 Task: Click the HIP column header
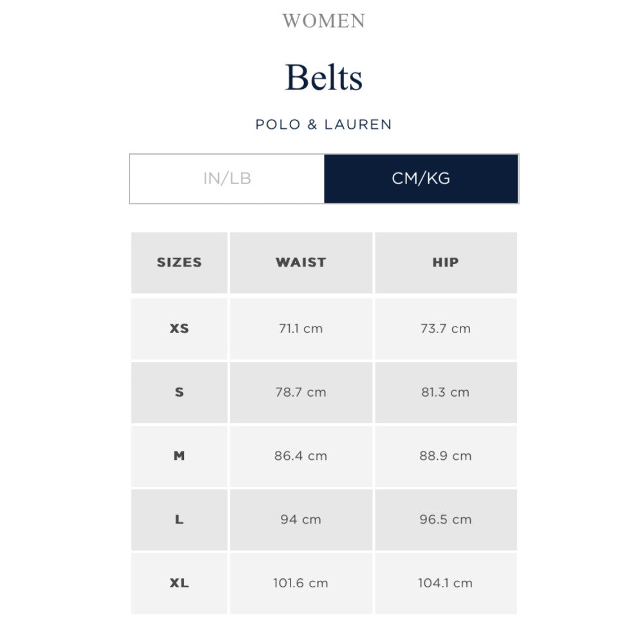point(446,262)
